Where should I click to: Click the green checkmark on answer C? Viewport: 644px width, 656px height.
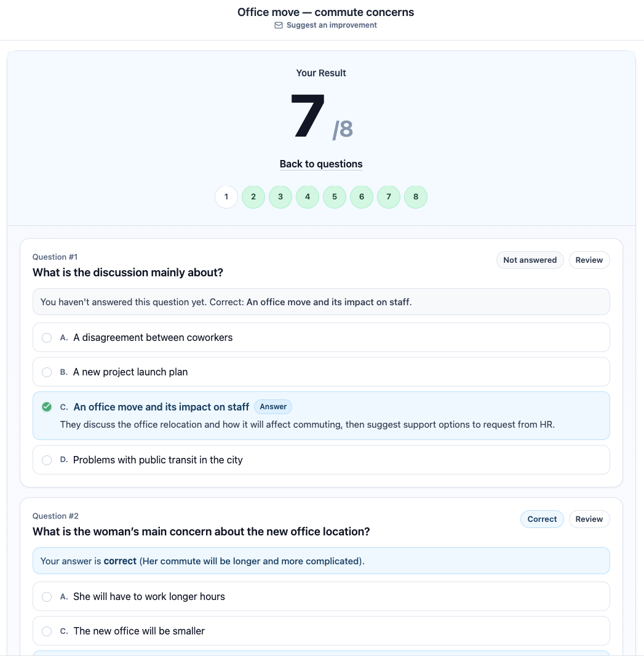(x=47, y=407)
